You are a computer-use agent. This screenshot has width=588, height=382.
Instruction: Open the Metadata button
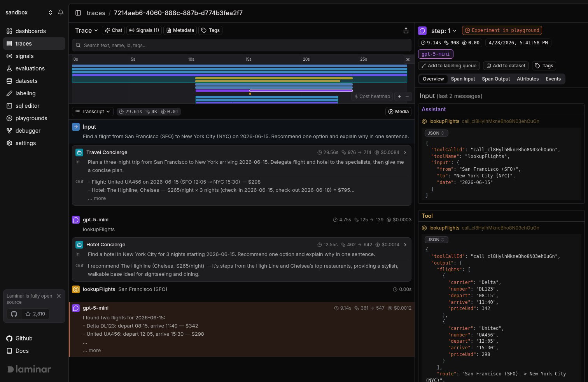(180, 30)
